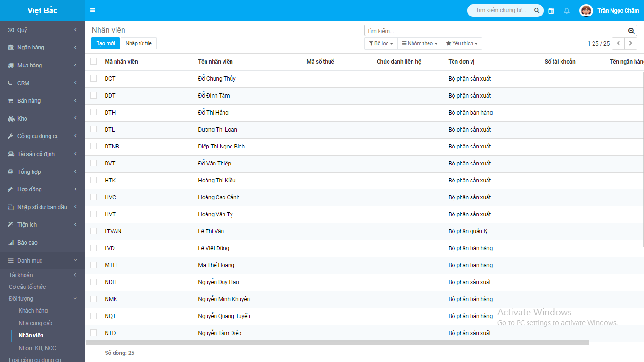Click the Tiện ích magic wand icon
The height and width of the screenshot is (362, 644).
(x=10, y=225)
